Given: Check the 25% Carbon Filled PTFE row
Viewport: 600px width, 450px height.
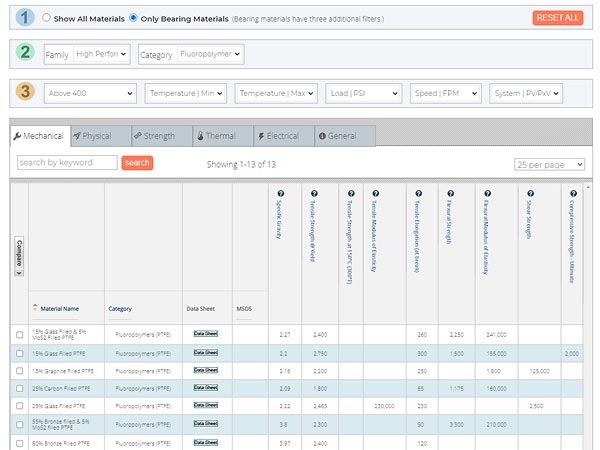Looking at the screenshot, I should (20, 388).
